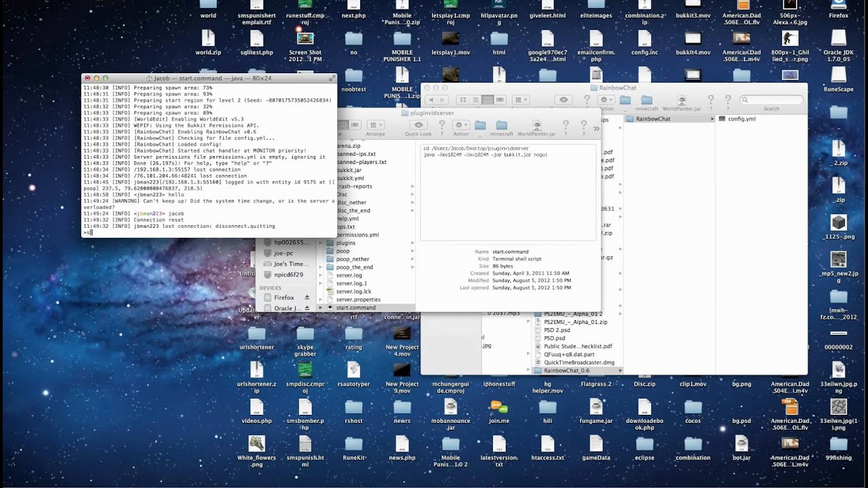Screen dimensions: 868x488
Task: Open Quick Look eye in RainbowChat window
Action: point(563,100)
